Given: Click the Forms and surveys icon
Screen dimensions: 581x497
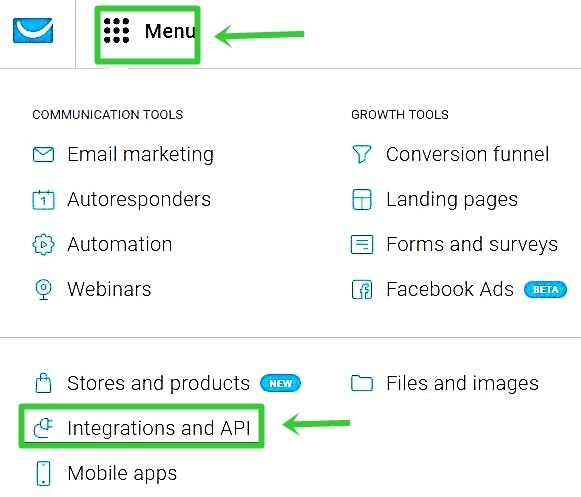Looking at the screenshot, I should (362, 245).
